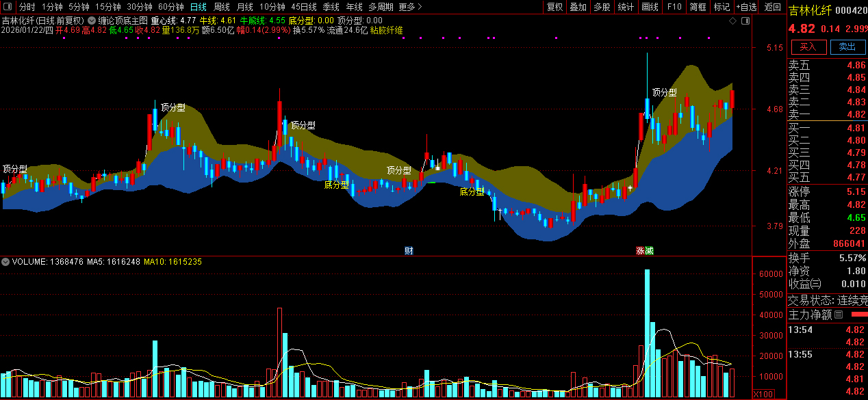Select the 卖一 ask row at 4.82

[828, 114]
